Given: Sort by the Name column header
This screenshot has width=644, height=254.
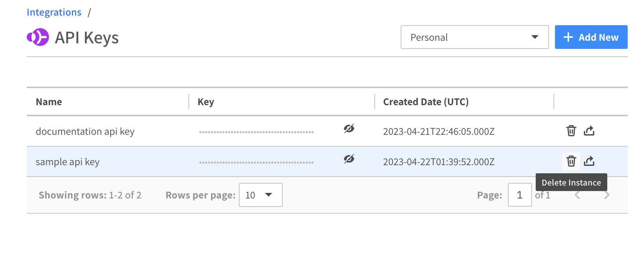Looking at the screenshot, I should coord(49,102).
